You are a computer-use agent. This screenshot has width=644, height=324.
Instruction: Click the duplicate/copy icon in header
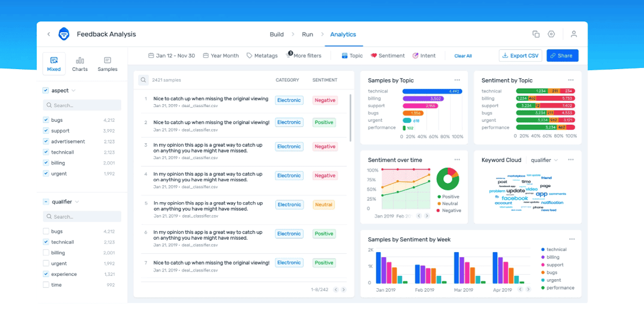[x=536, y=34]
